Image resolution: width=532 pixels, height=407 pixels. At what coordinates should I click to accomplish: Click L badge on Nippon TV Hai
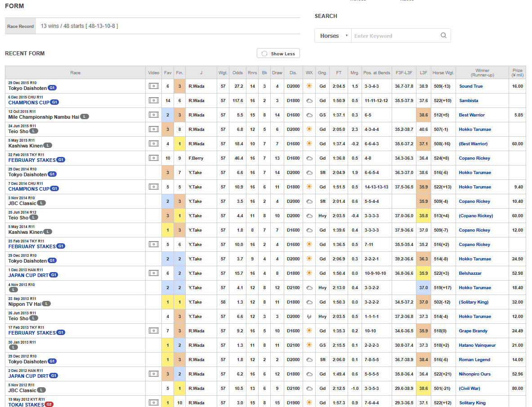click(46, 304)
